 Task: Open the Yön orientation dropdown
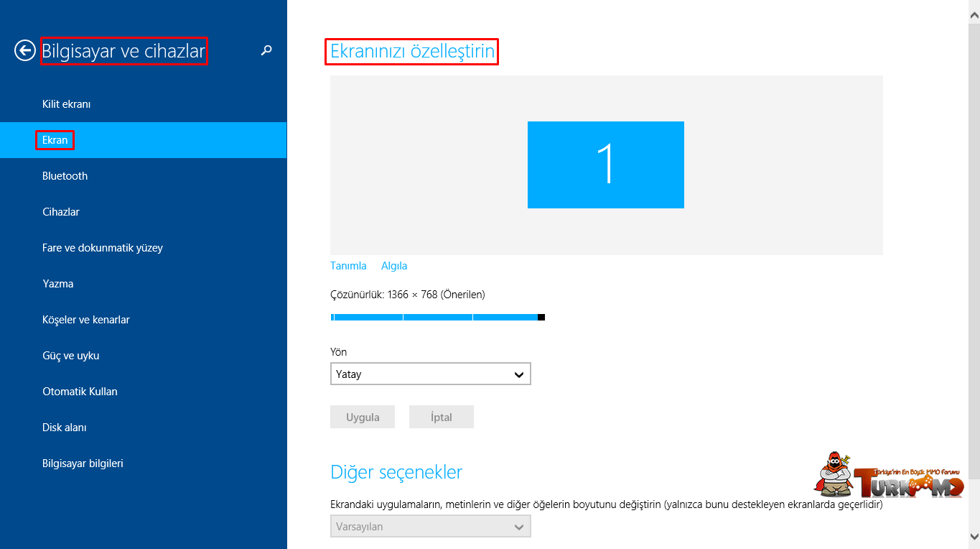click(x=431, y=374)
